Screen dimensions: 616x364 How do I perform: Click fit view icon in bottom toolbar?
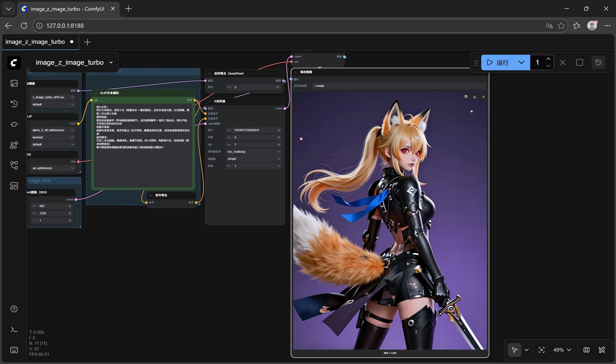pos(541,350)
